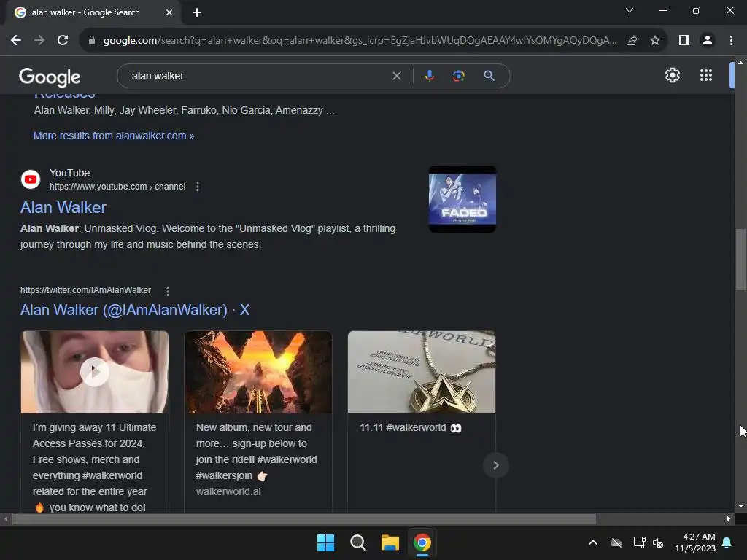Open Alan Walker (@IAmAlanWalker) X link
This screenshot has width=747, height=560.
point(135,310)
